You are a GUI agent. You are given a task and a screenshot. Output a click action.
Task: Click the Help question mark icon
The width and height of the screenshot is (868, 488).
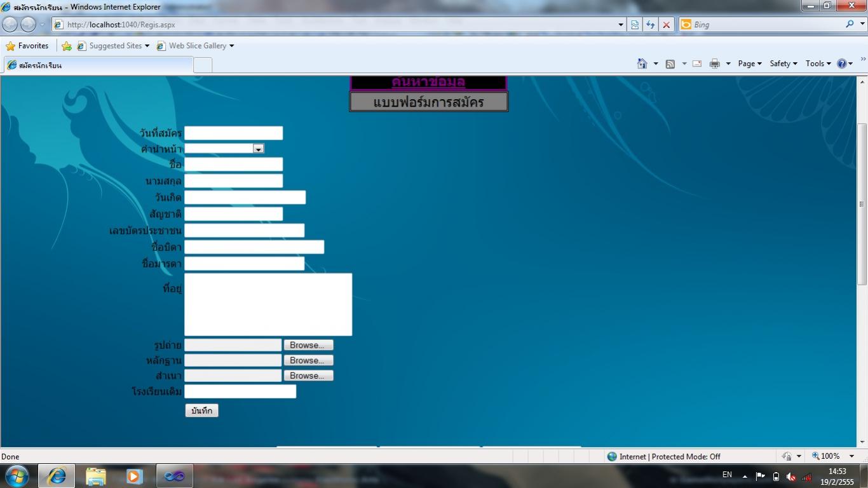(842, 64)
